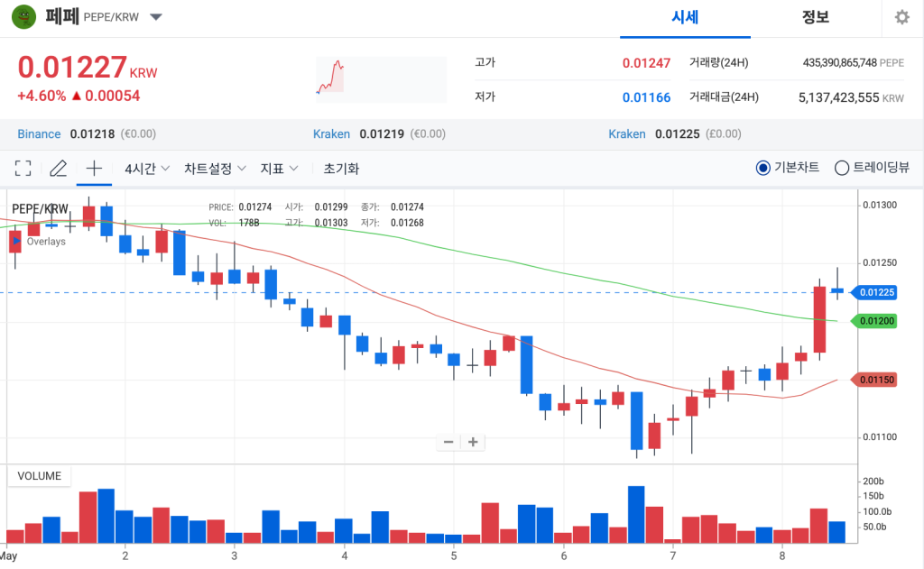
Task: Switch to the 정보 tab
Action: pyautogui.click(x=816, y=17)
